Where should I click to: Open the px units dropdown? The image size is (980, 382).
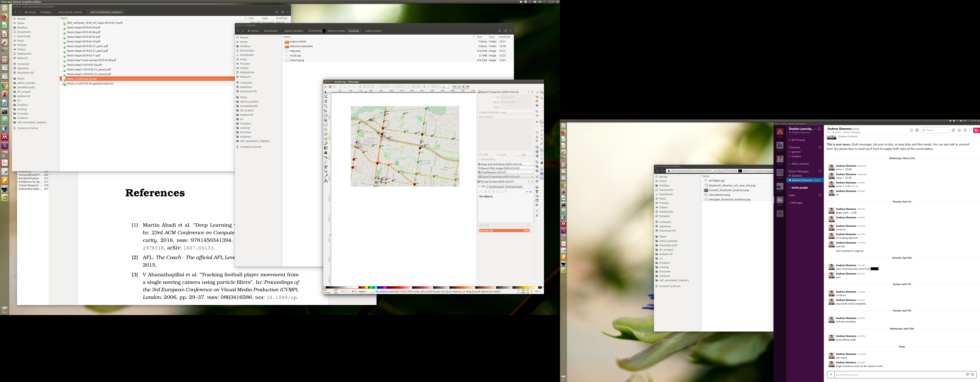[446, 87]
